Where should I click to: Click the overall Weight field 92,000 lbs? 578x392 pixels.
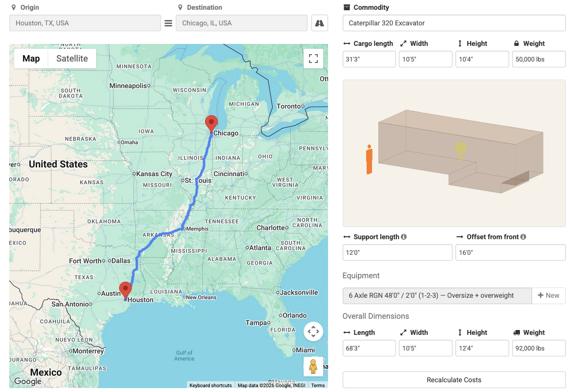coord(539,348)
